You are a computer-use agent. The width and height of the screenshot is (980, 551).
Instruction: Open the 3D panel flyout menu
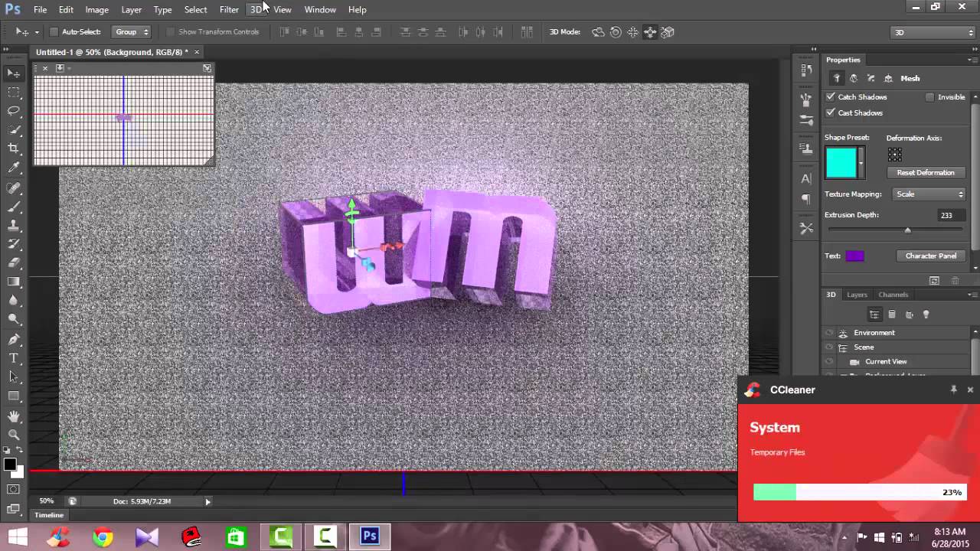point(972,295)
